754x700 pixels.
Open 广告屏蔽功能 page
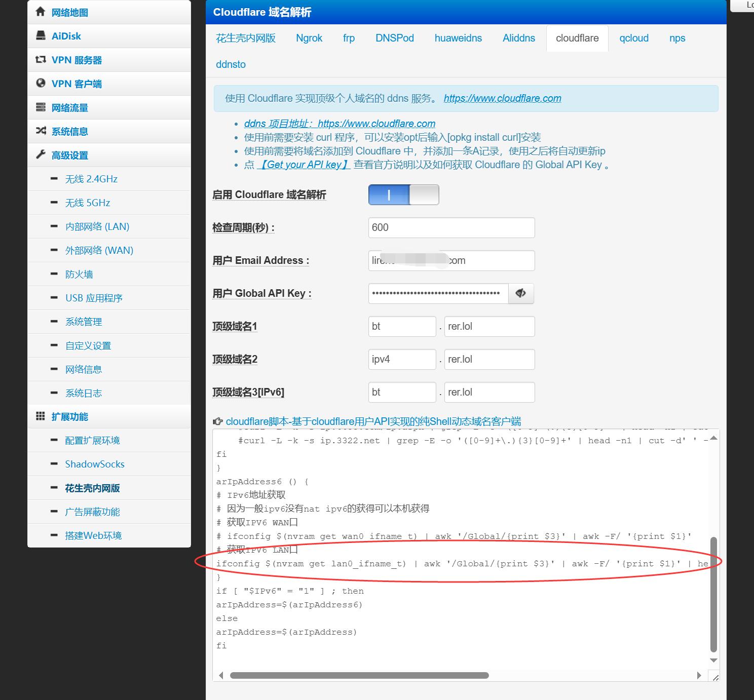coord(109,512)
